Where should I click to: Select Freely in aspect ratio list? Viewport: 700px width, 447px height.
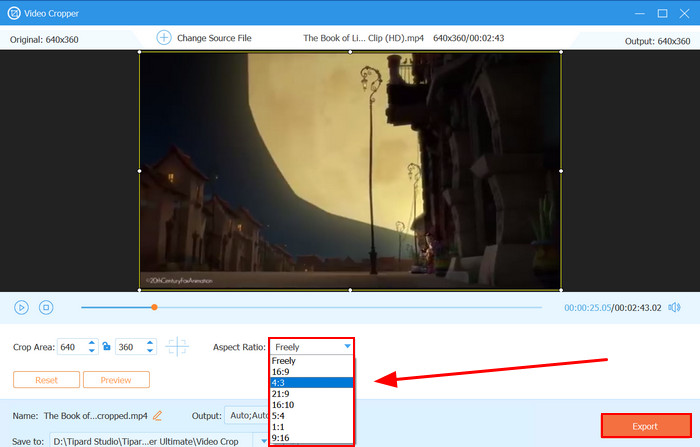(x=312, y=361)
